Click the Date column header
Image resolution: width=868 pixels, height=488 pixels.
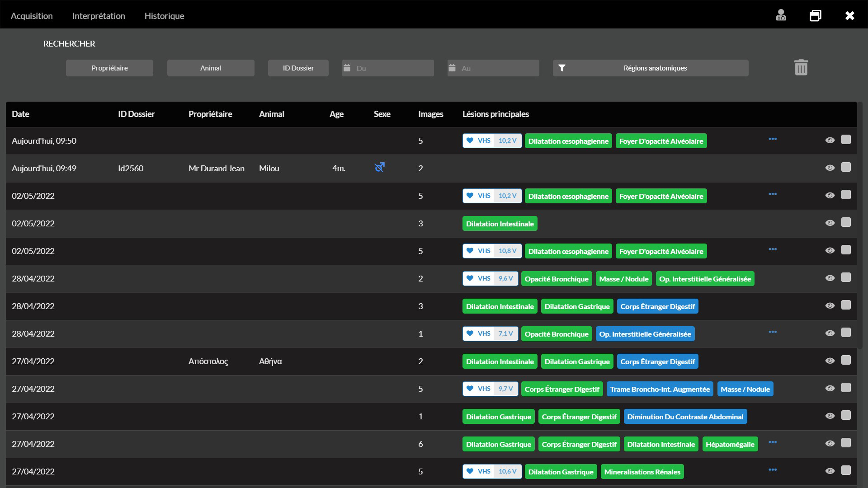(x=20, y=114)
